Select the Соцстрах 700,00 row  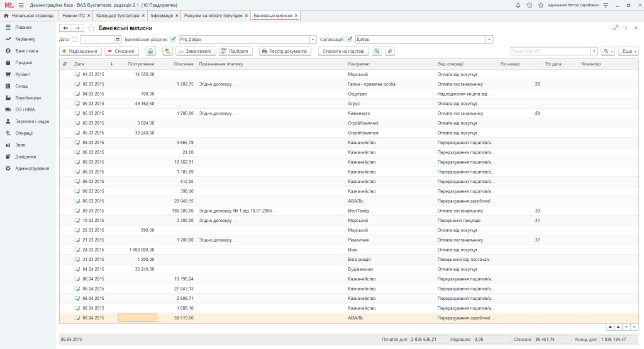point(348,94)
